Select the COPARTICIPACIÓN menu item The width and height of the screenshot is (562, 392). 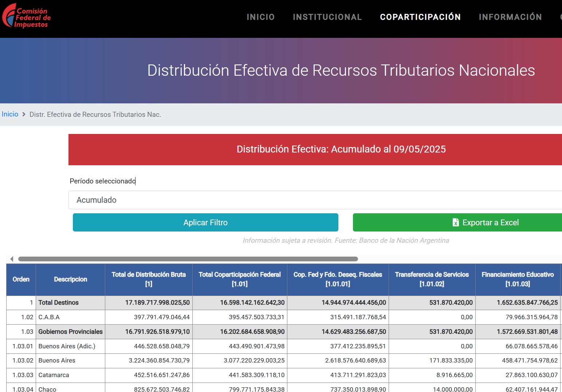420,17
